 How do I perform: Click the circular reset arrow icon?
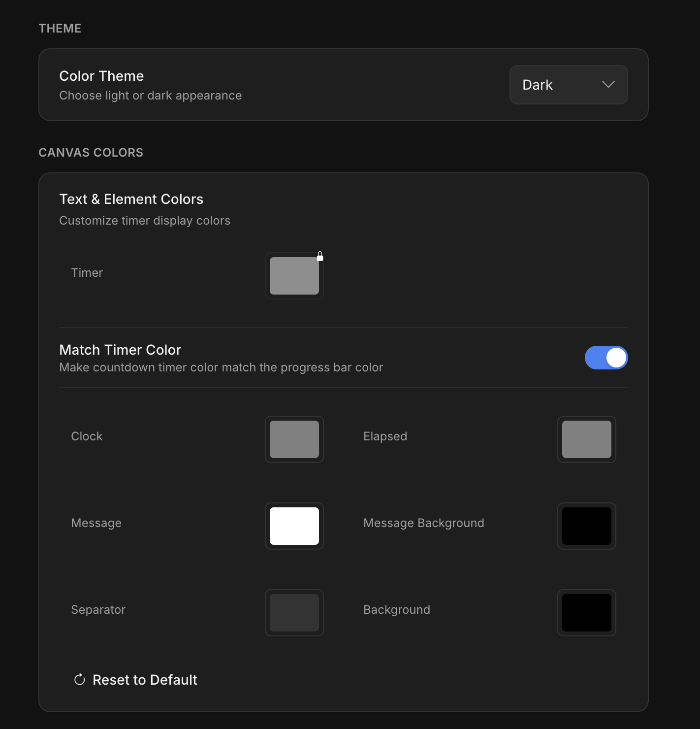click(x=79, y=679)
